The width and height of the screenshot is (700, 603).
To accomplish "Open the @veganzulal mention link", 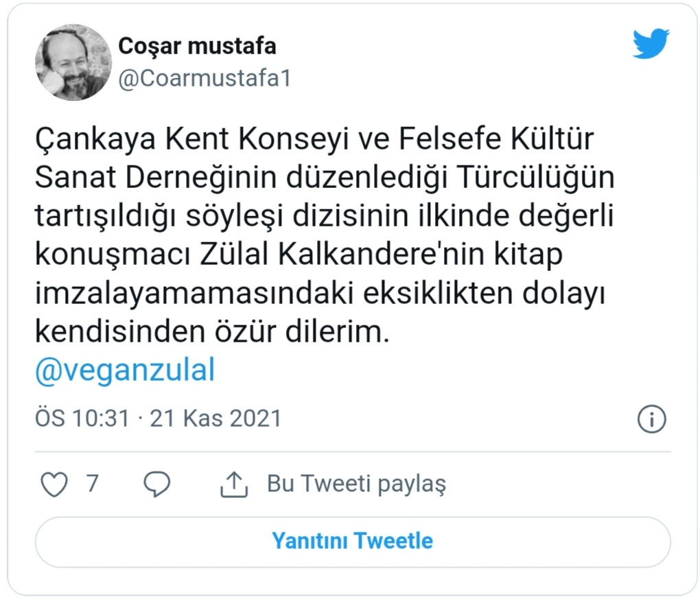I will coord(124,369).
